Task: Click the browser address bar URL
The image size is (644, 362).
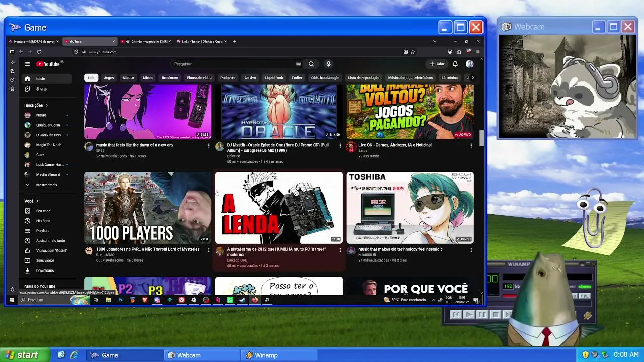Action: [x=102, y=52]
